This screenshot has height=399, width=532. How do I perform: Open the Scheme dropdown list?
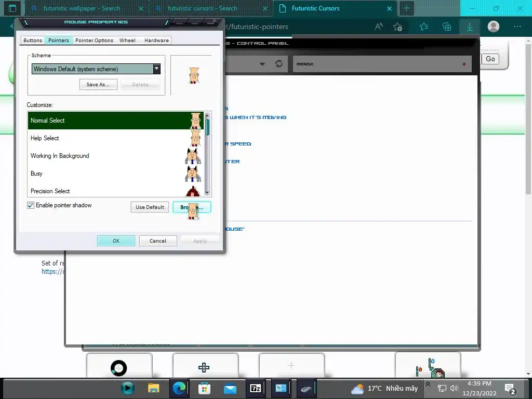click(156, 69)
